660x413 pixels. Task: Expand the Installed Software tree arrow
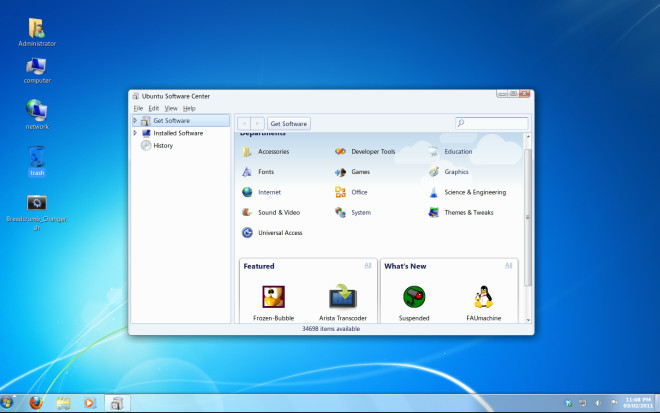coord(135,133)
